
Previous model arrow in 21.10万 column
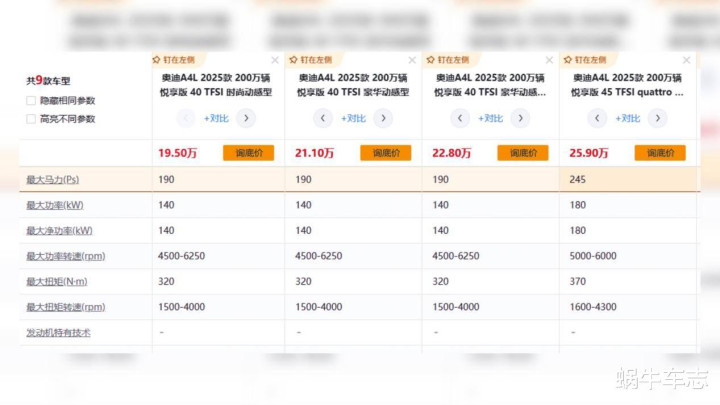coord(323,118)
